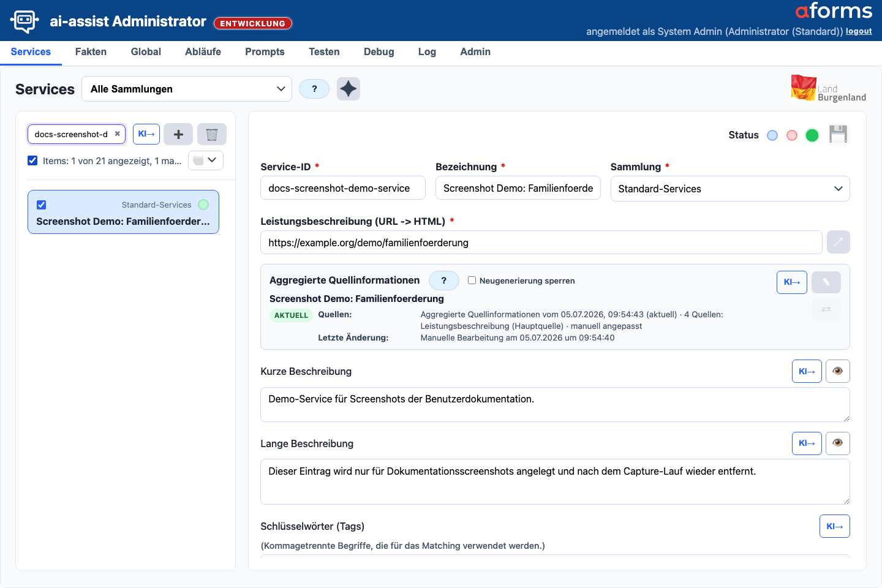Delete selected service with trash icon
882x588 pixels.
[x=212, y=134]
